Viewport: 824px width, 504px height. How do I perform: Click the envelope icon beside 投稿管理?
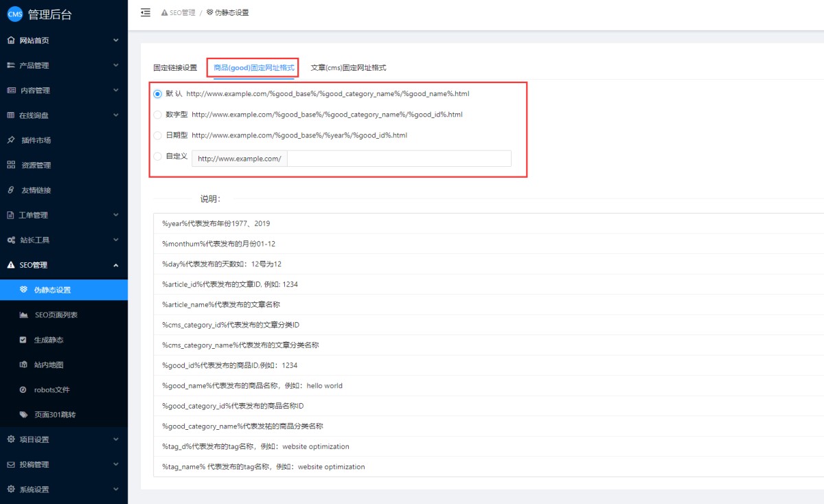11,464
